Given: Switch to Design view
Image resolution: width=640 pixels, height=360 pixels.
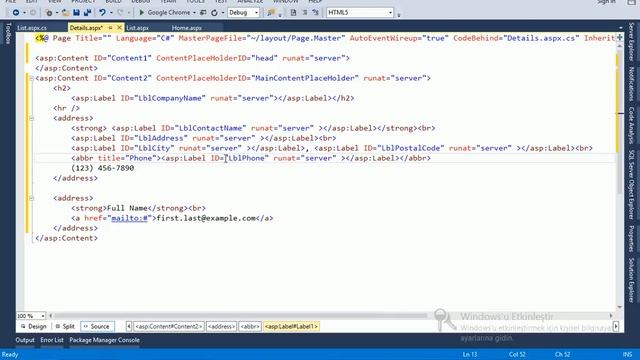Looking at the screenshot, I should click(33, 327).
